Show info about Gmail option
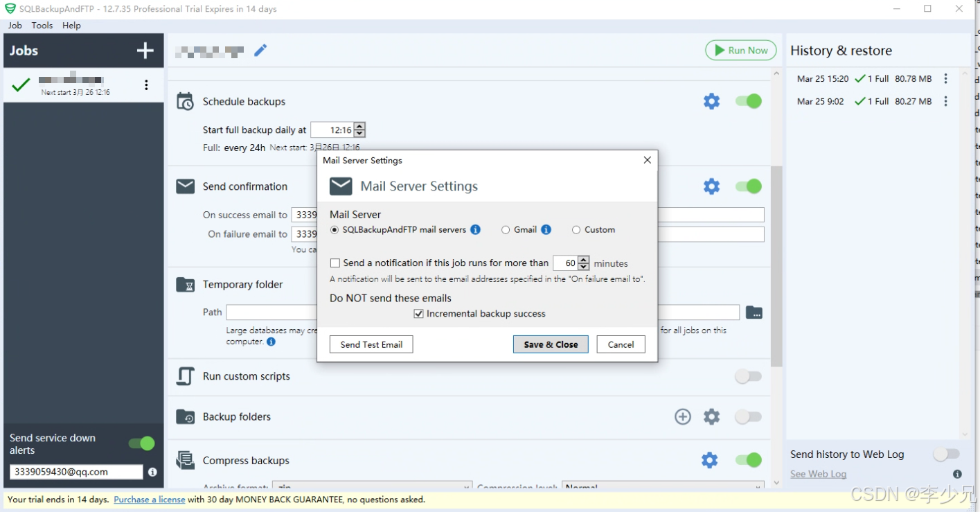Viewport: 980px width, 512px height. point(546,230)
